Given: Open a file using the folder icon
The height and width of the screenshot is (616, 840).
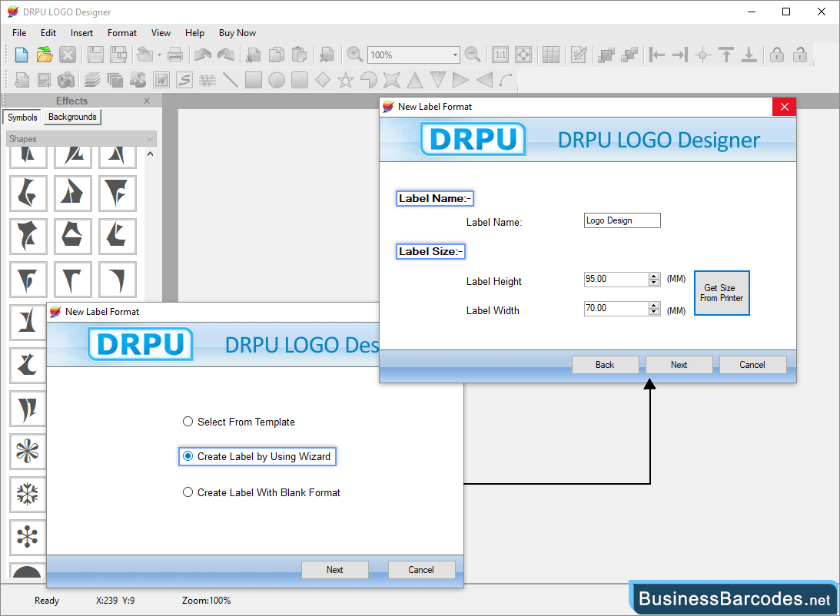Looking at the screenshot, I should coord(45,55).
